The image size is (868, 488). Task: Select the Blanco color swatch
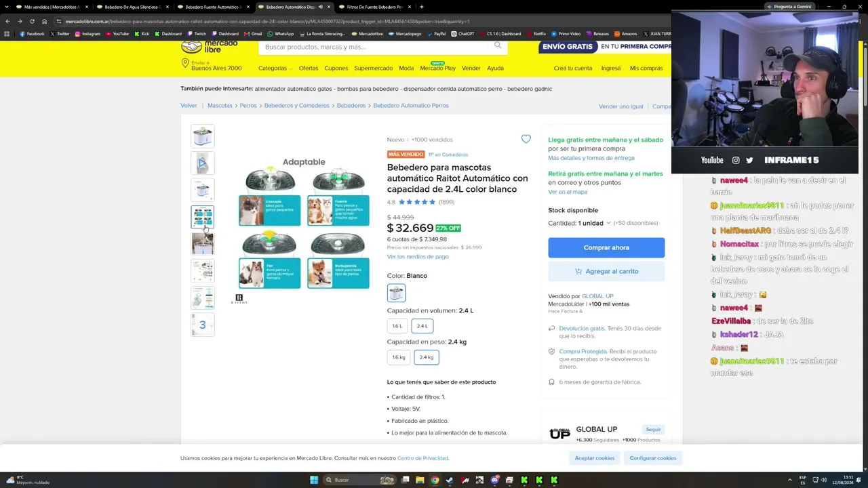[396, 293]
